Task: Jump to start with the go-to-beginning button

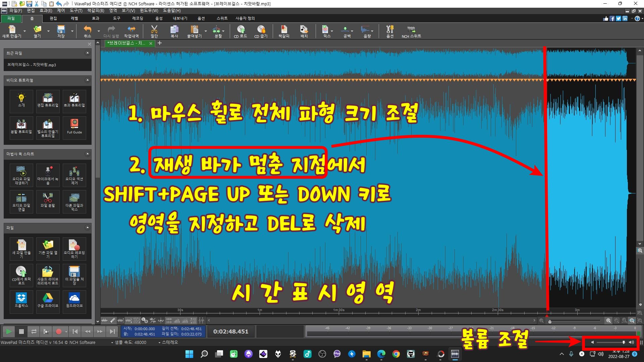Action: tap(75, 331)
